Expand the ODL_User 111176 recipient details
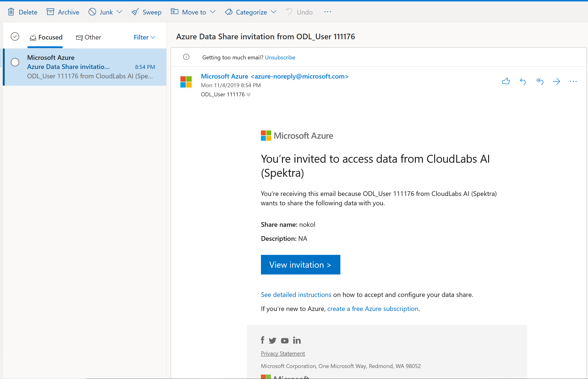 [249, 94]
